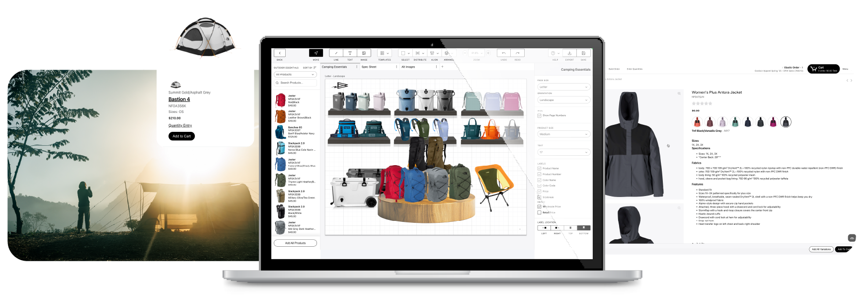This screenshot has height=298, width=868.
Task: Open the Alt Images tab
Action: coord(408,67)
